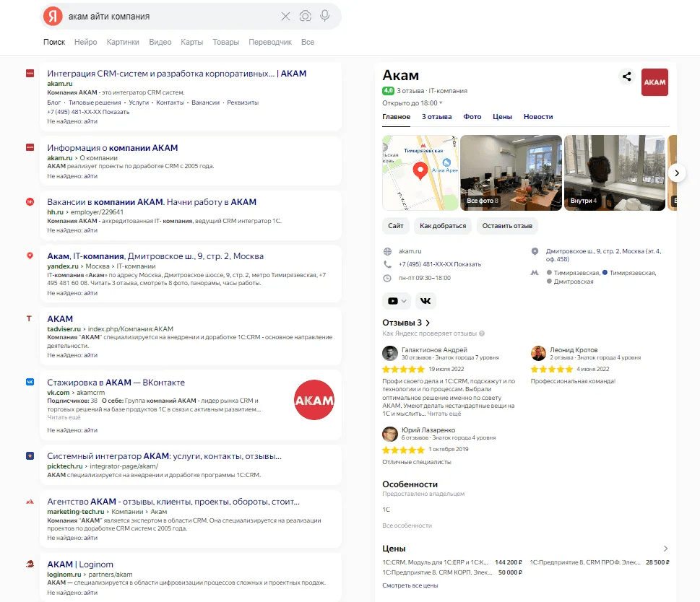Switch to the Картинки search tab
Screen dimensions: 700x602
(x=123, y=42)
